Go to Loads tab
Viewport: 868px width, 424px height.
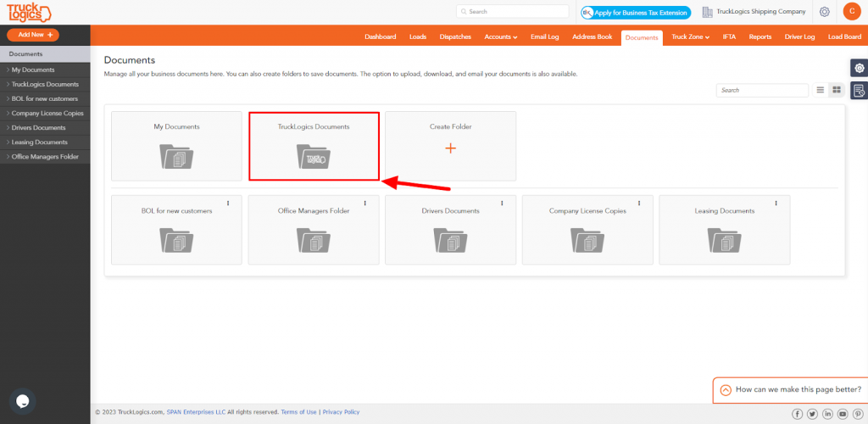coord(418,37)
